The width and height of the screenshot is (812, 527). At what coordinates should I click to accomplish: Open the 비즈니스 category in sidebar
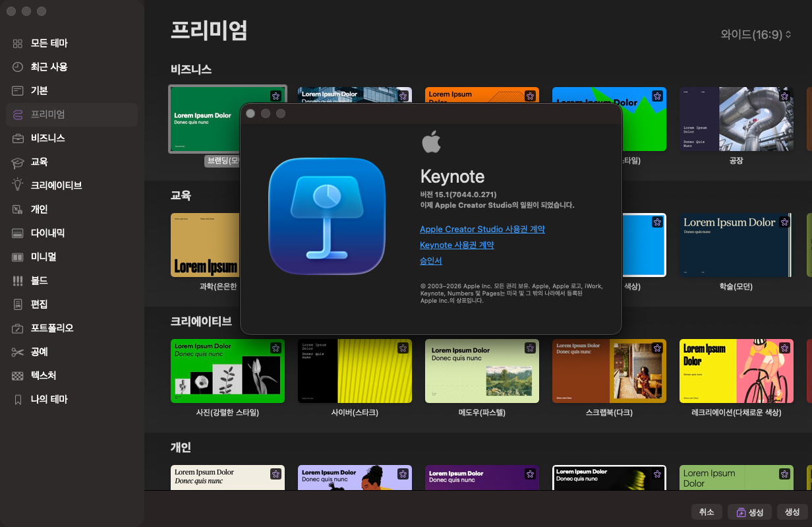pyautogui.click(x=47, y=139)
